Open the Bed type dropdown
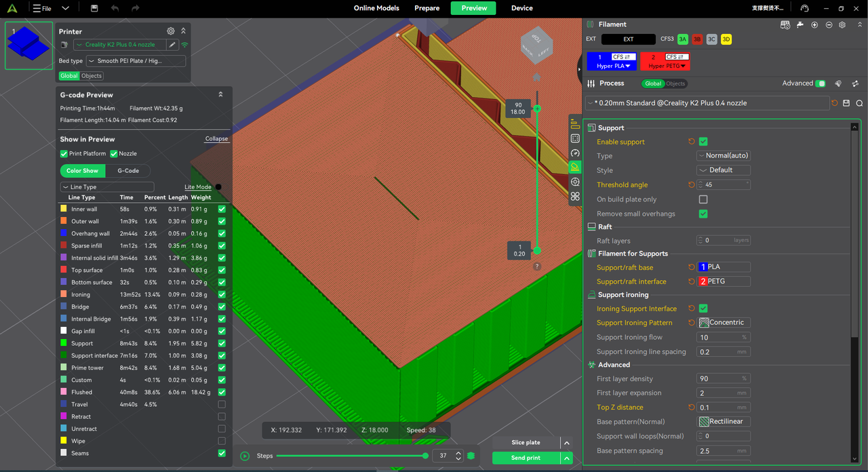Viewport: 868px width, 472px height. 136,61
